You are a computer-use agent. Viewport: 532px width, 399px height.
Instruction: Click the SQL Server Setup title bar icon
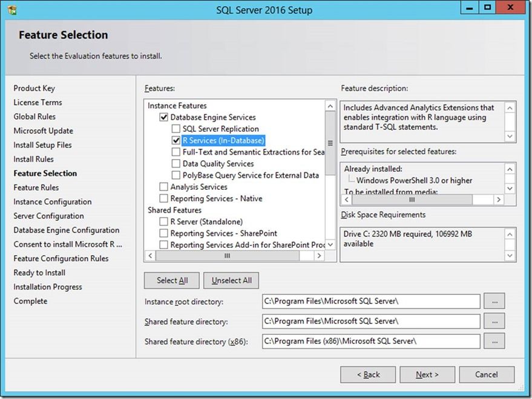[12, 10]
